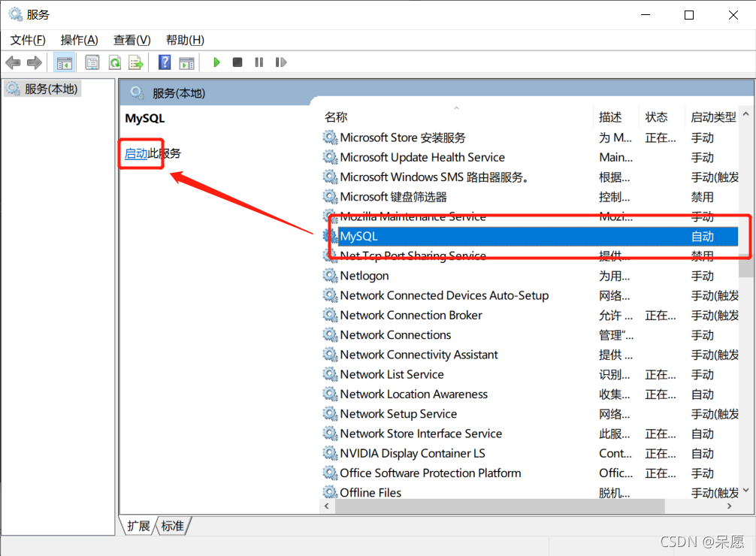Click the Forward arrow toolbar icon
Image resolution: width=756 pixels, height=556 pixels.
pyautogui.click(x=35, y=62)
